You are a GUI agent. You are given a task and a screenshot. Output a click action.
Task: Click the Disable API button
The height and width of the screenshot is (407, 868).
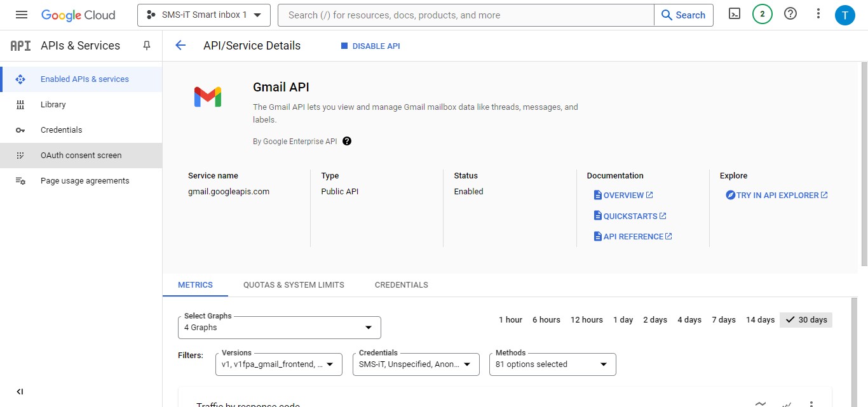[x=370, y=45]
